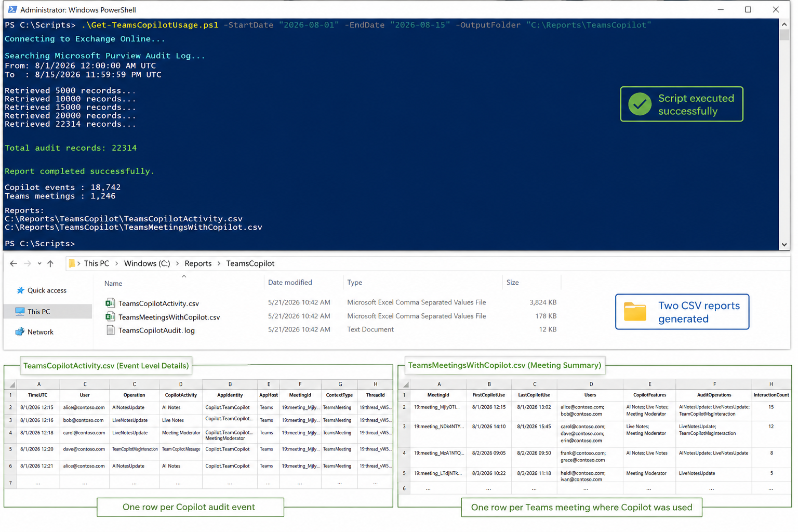Select Quick access in navigation pane
This screenshot has height=532, width=798.
(x=47, y=290)
